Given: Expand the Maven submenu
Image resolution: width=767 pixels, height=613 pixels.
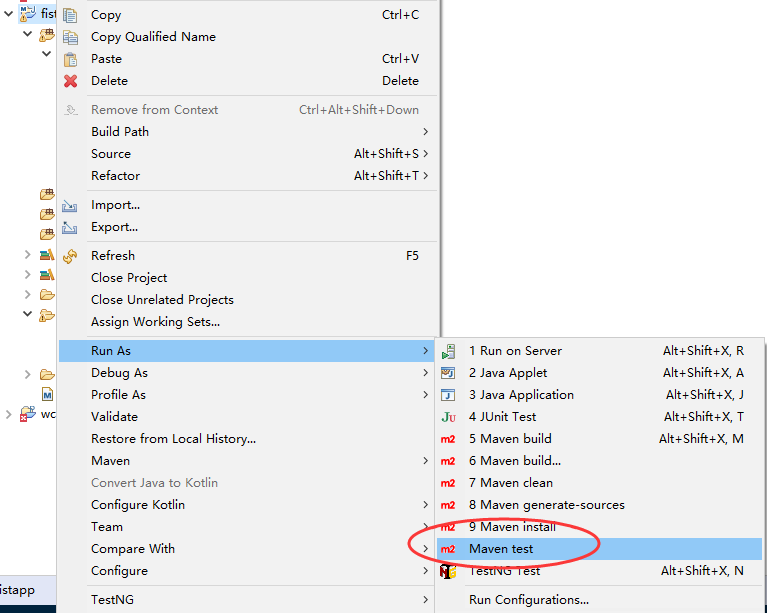Looking at the screenshot, I should (110, 461).
